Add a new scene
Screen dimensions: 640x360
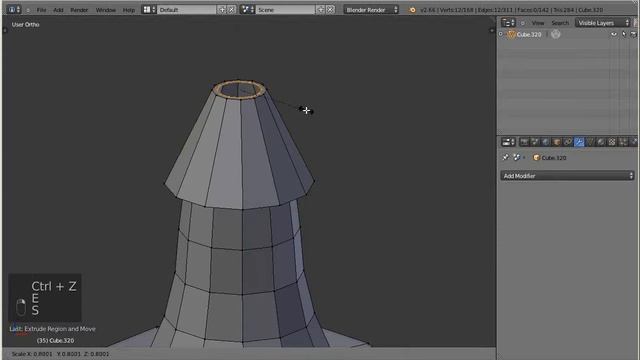(x=321, y=9)
